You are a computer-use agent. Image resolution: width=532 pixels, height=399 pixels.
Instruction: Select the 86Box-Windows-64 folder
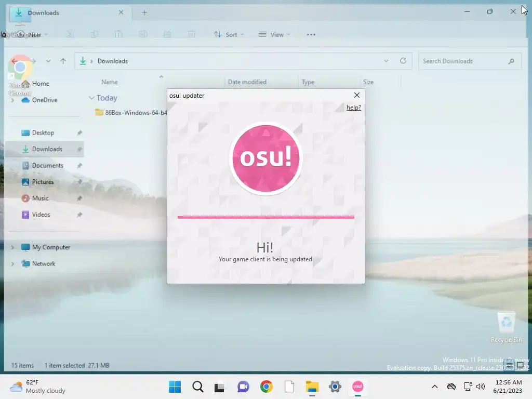[131, 113]
